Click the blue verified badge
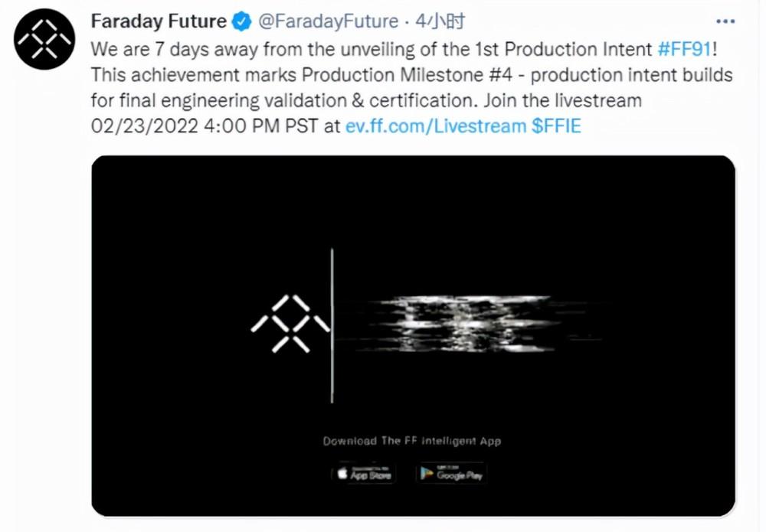Image resolution: width=766 pixels, height=532 pixels. click(x=241, y=21)
